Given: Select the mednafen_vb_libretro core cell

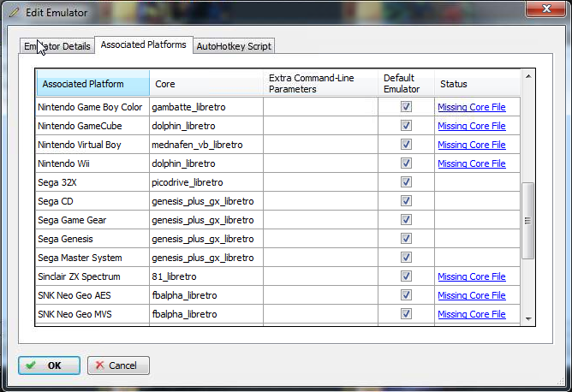Looking at the screenshot, I should click(206, 145).
